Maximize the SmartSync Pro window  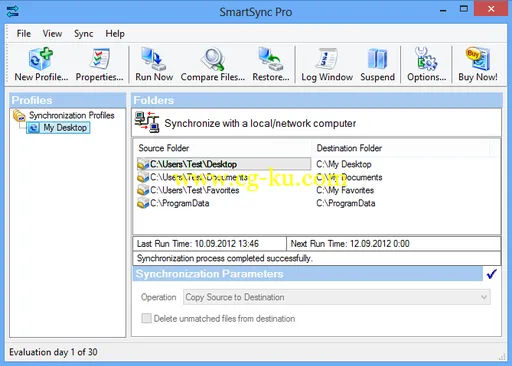tap(464, 9)
